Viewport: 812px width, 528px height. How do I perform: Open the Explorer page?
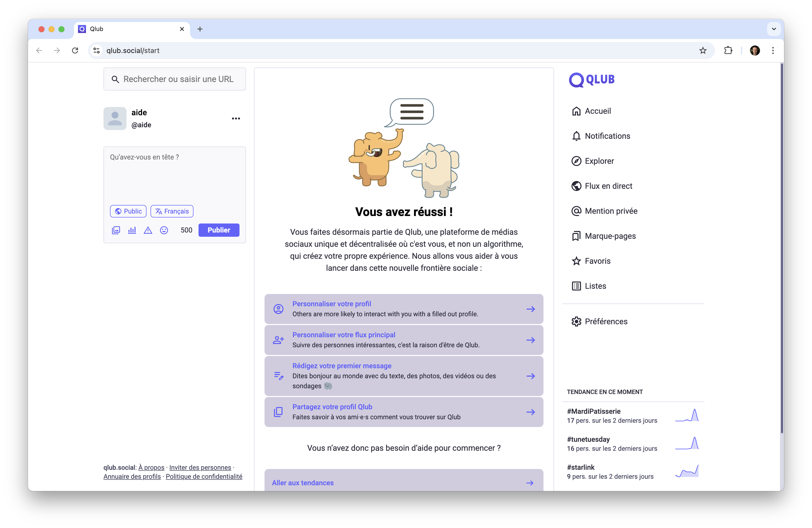tap(592, 161)
